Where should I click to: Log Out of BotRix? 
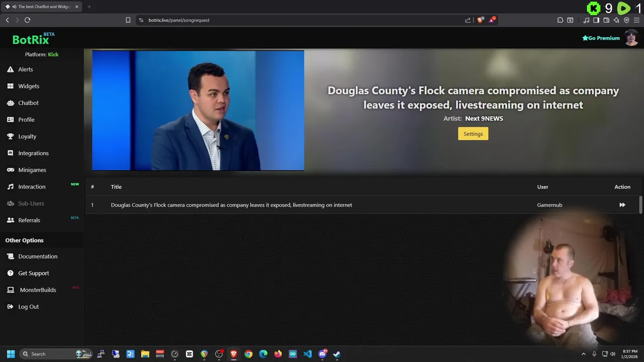(x=28, y=307)
